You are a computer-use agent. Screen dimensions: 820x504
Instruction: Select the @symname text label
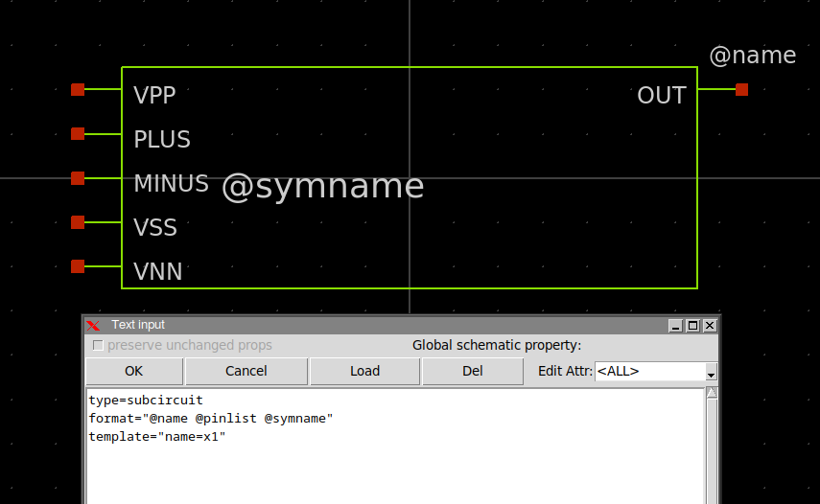tap(322, 186)
